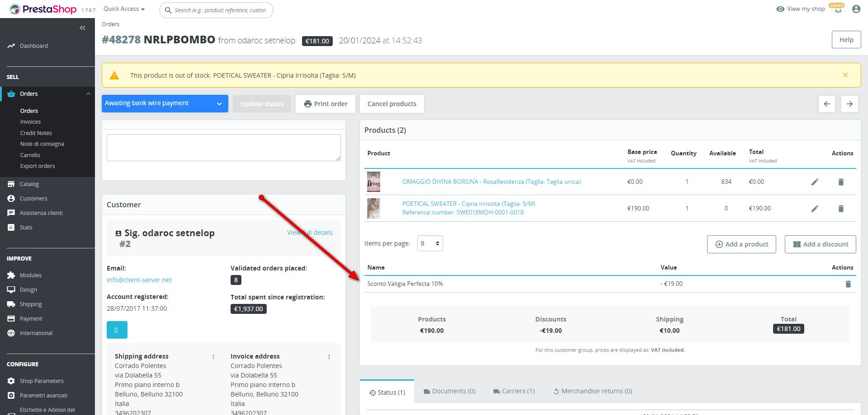Click the Cancel products button
Image resolution: width=868 pixels, height=415 pixels.
coord(392,104)
